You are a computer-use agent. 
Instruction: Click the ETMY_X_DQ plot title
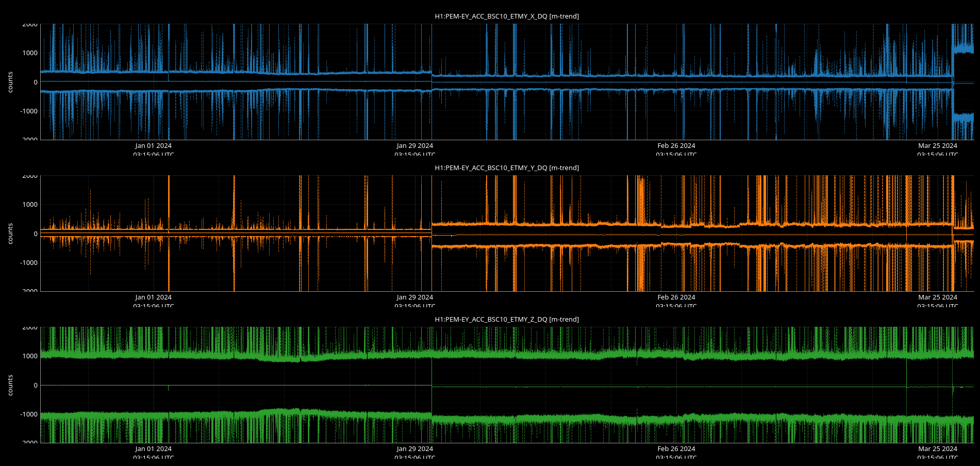click(506, 16)
